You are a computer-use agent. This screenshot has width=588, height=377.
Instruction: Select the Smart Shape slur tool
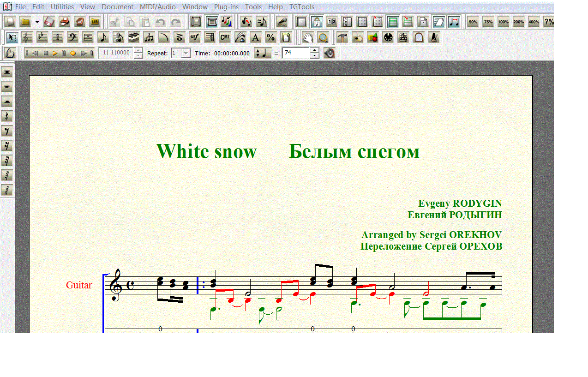click(164, 38)
